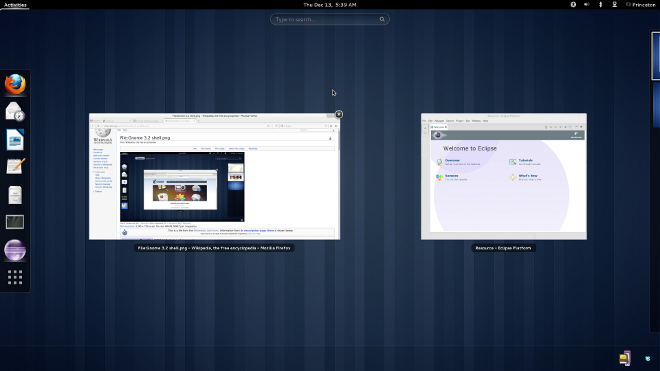
Task: Open the purple Eclipse icon in dash
Action: tap(15, 250)
